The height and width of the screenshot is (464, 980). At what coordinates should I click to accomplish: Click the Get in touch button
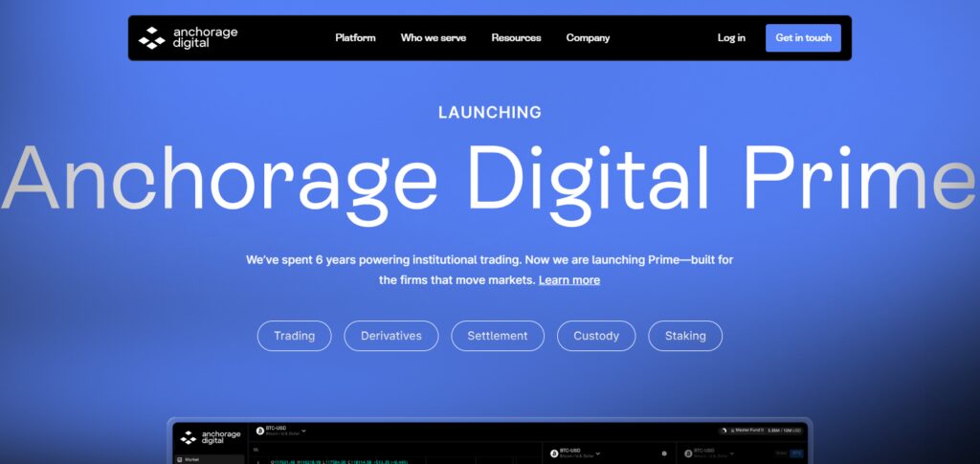click(803, 37)
